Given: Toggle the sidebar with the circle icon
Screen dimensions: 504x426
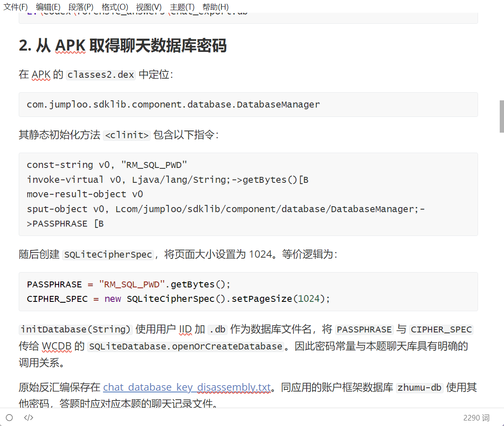Looking at the screenshot, I should pyautogui.click(x=9, y=417).
